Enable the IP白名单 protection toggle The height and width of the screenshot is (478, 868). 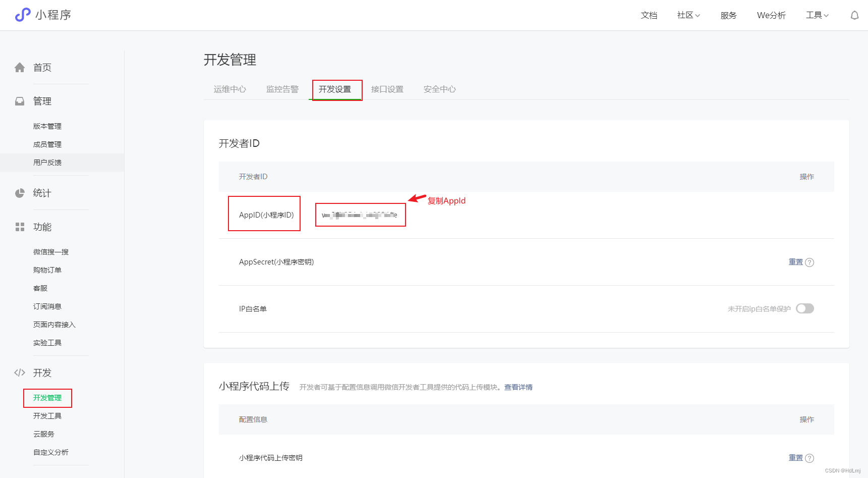tap(805, 308)
